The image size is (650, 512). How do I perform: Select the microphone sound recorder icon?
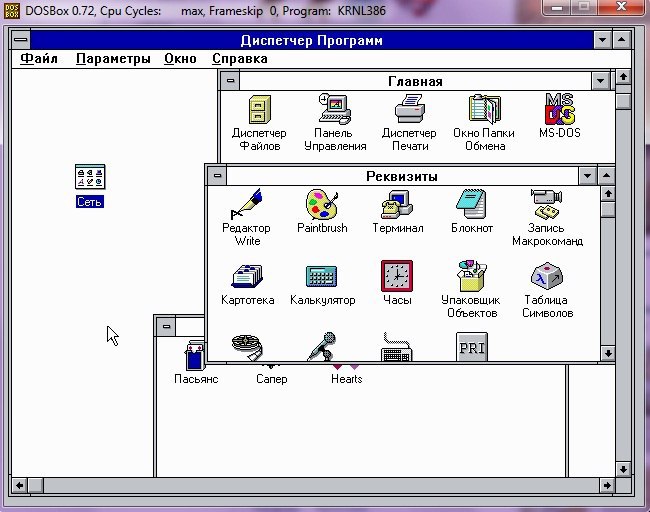tap(322, 347)
